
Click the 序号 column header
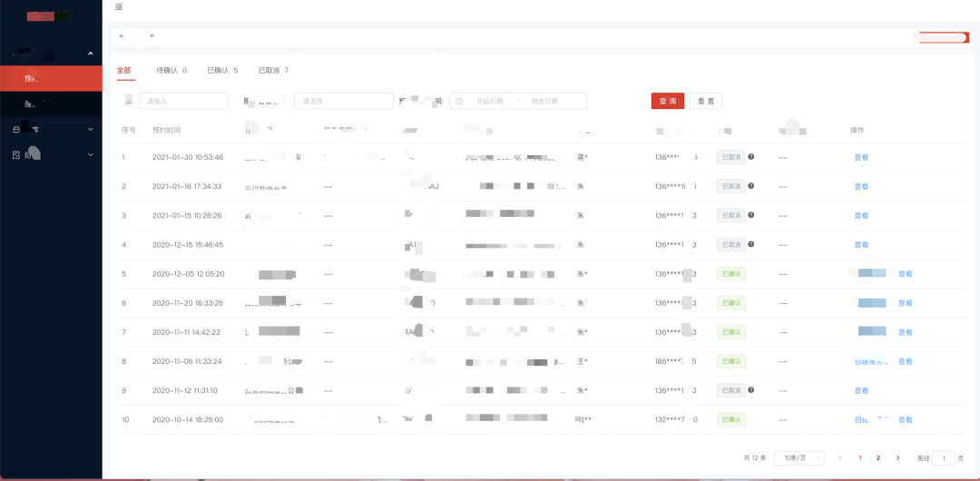click(129, 130)
